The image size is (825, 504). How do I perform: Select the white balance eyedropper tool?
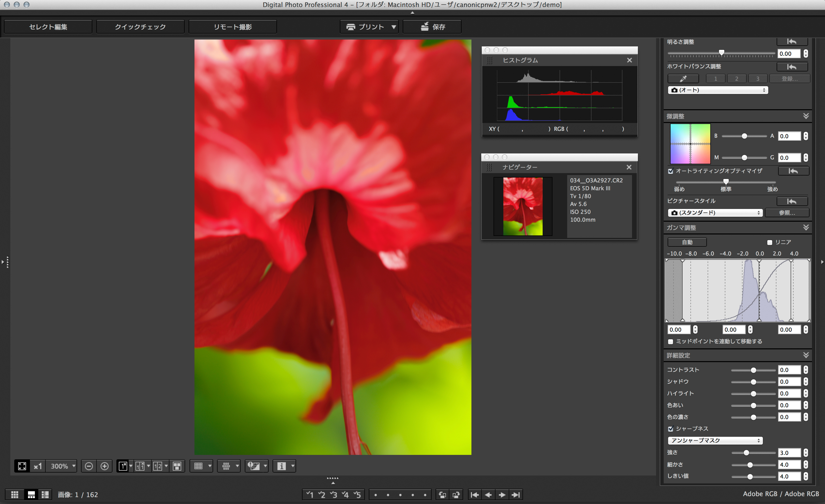[683, 79]
